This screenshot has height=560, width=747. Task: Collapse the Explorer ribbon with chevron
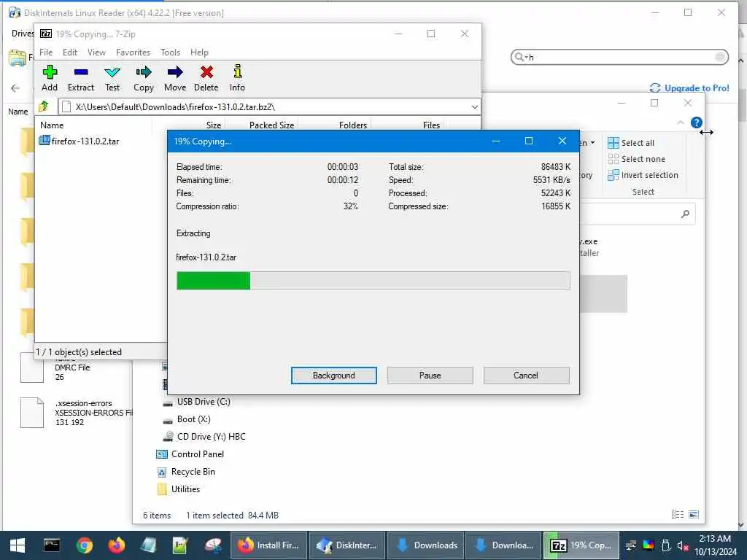(681, 122)
